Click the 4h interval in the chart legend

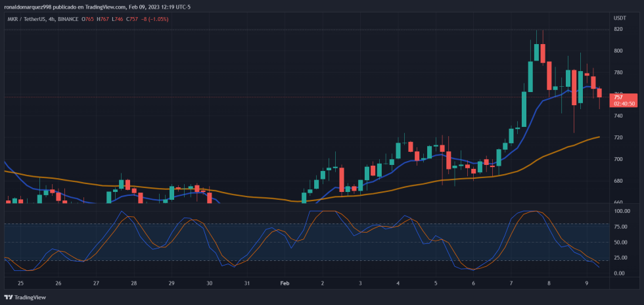point(52,18)
